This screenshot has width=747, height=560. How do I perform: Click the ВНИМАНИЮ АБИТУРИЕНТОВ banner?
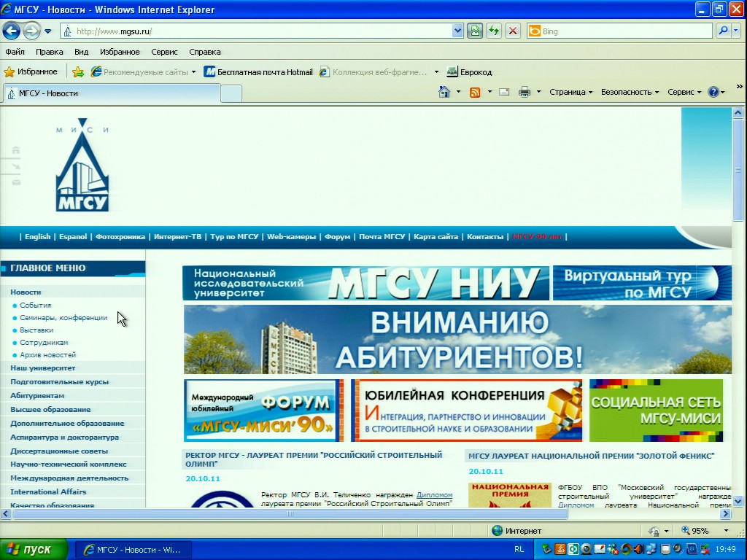(457, 340)
